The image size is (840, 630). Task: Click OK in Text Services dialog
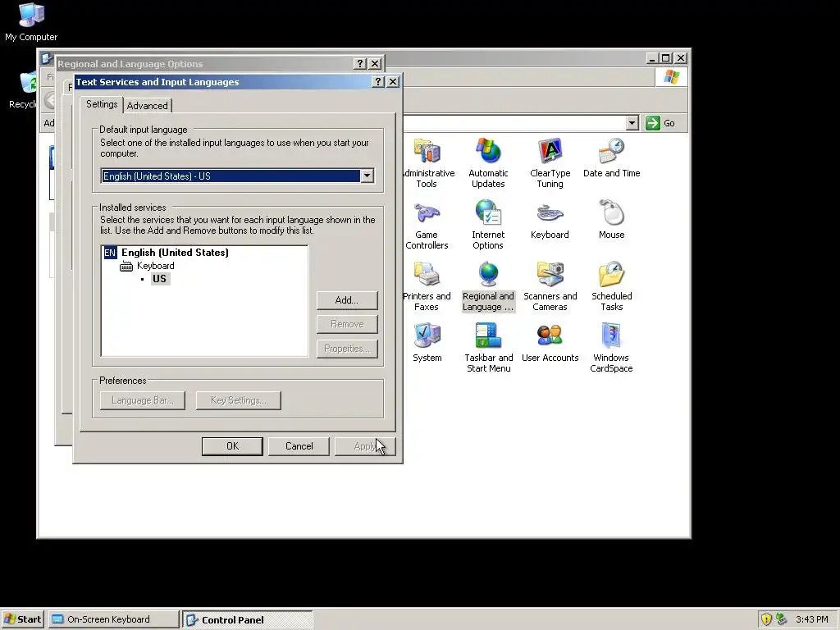click(x=232, y=446)
